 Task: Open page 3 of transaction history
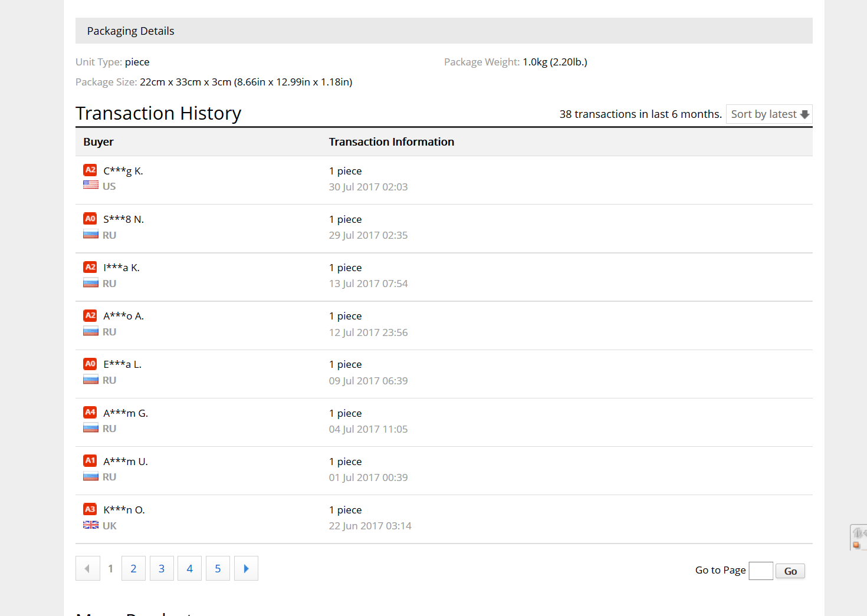[162, 569]
